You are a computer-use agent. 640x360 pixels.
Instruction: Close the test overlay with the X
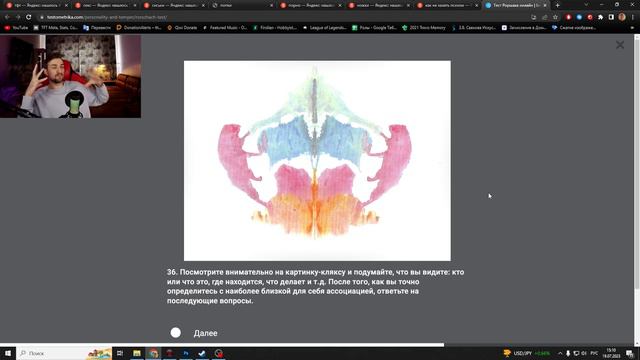(620, 45)
